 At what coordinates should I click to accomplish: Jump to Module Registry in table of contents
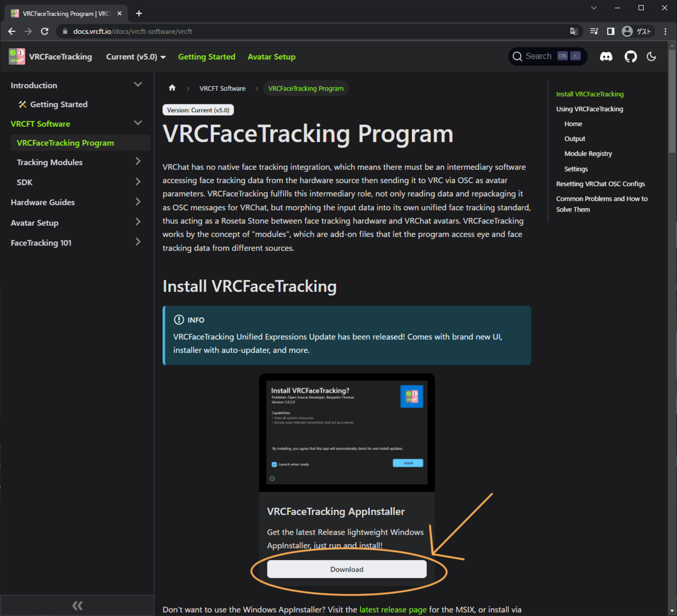tap(588, 153)
